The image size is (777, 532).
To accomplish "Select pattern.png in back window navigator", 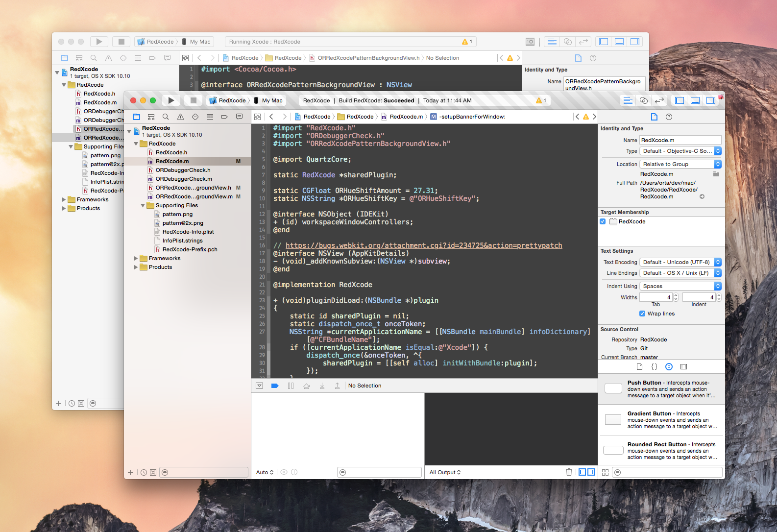I will pyautogui.click(x=105, y=155).
